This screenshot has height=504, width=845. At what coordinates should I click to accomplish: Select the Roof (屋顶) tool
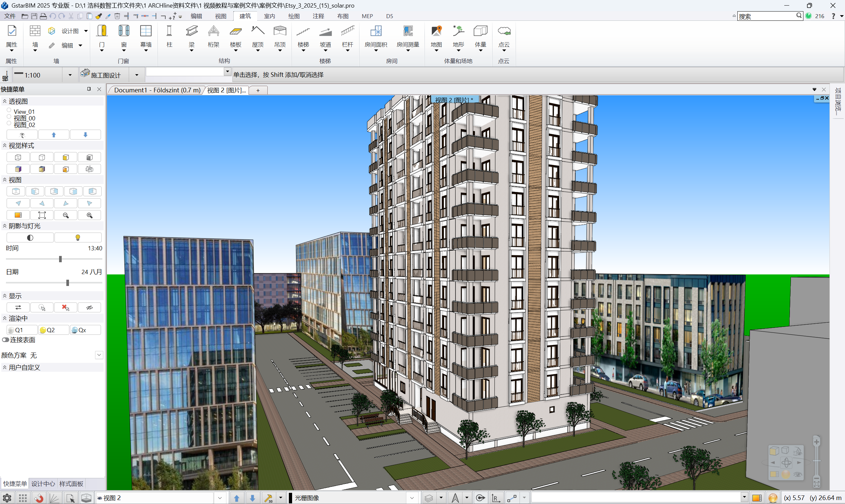pyautogui.click(x=257, y=31)
